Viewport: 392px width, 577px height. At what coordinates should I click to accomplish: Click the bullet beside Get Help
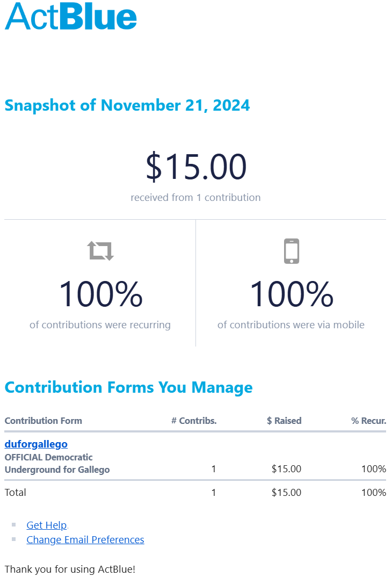point(14,525)
